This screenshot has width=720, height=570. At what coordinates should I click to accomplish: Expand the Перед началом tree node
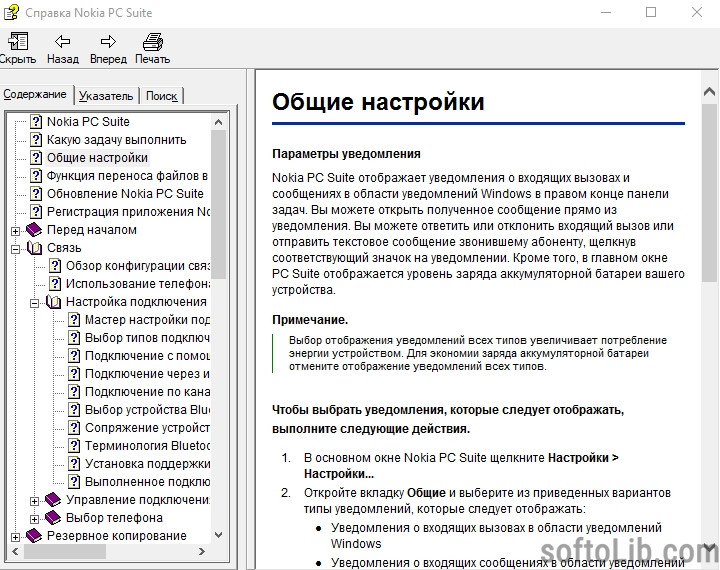15,231
